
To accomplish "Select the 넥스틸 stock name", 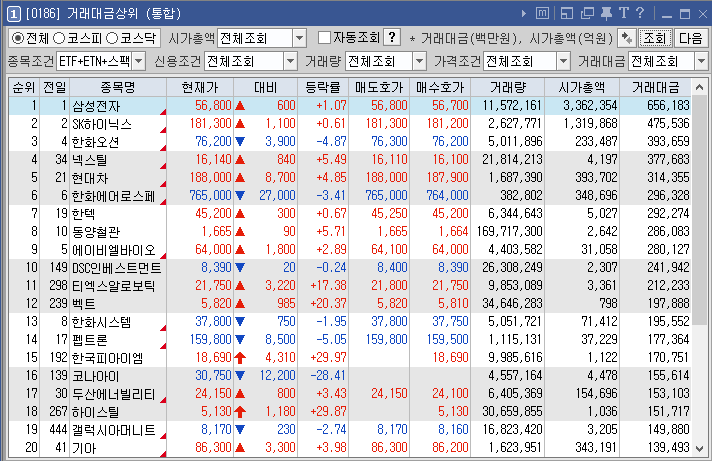I will point(89,160).
